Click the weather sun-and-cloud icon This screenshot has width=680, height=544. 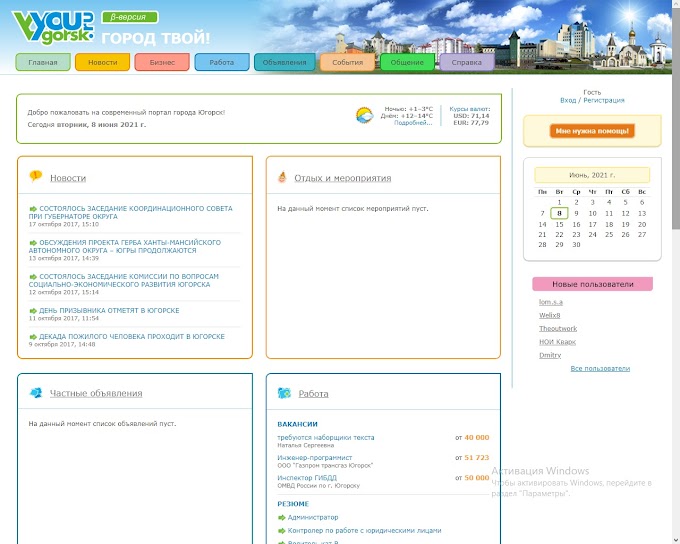[x=364, y=115]
